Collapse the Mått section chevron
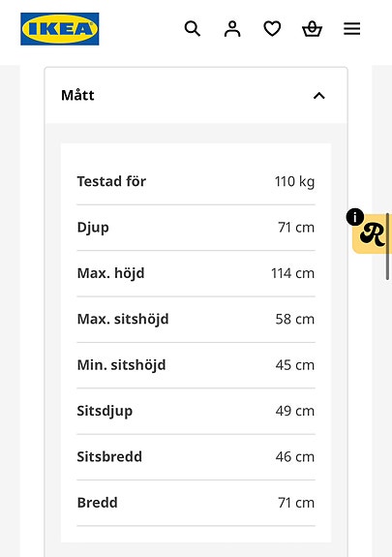This screenshot has height=557, width=392. tap(318, 96)
